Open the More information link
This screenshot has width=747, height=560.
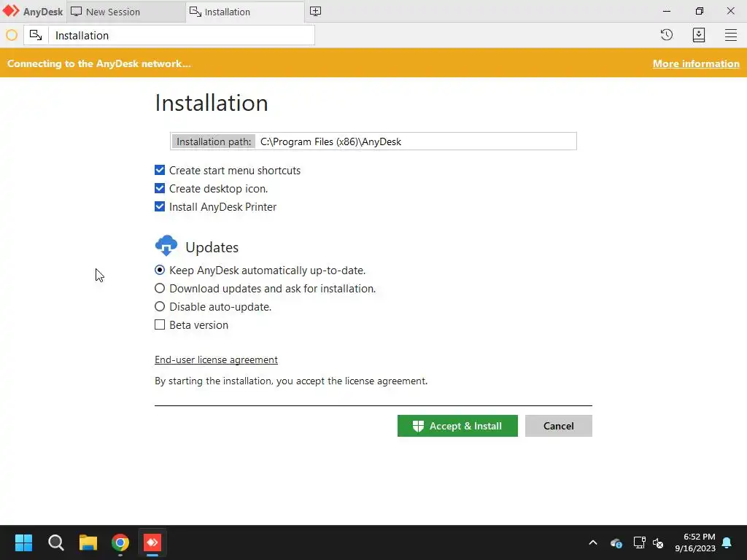(x=696, y=64)
